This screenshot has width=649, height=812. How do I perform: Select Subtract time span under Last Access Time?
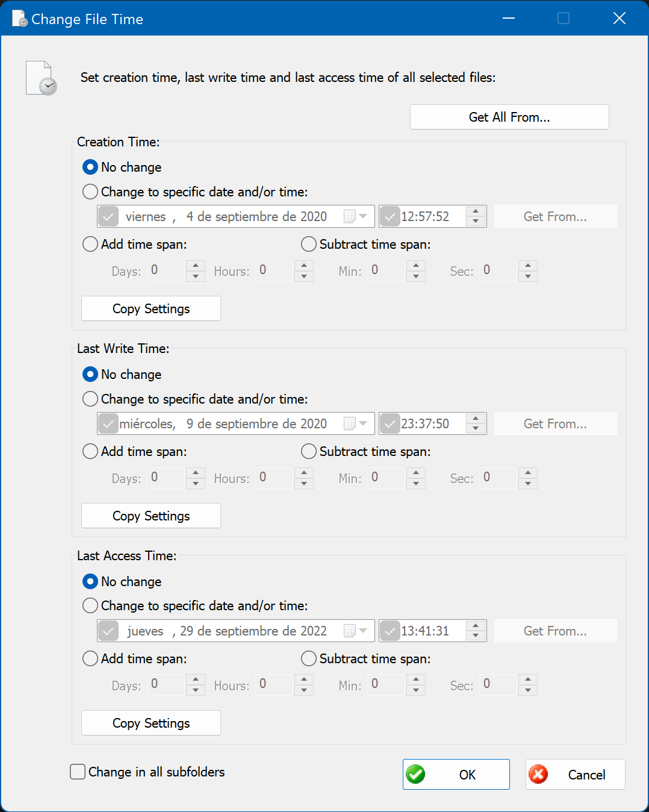pyautogui.click(x=309, y=658)
